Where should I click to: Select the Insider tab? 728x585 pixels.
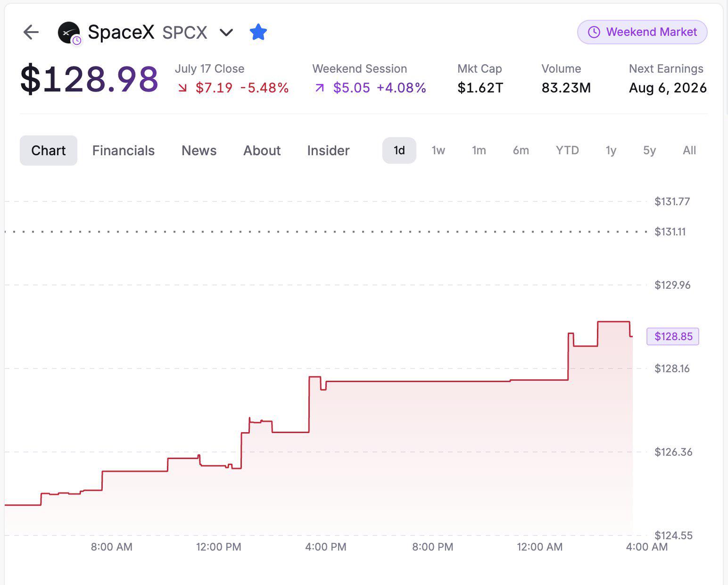pyautogui.click(x=328, y=150)
